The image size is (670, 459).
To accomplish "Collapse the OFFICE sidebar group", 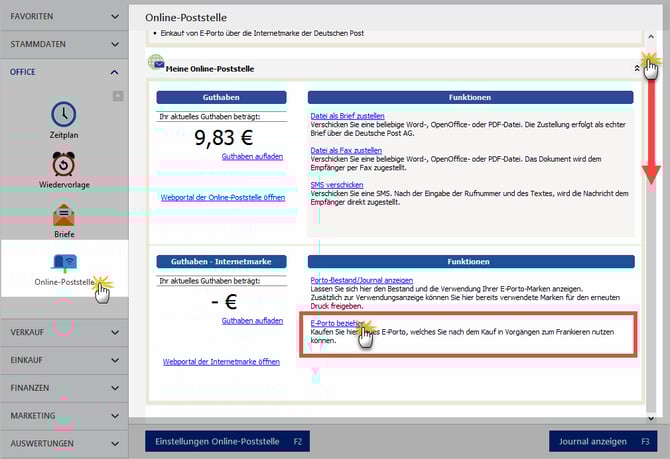I will (64, 72).
